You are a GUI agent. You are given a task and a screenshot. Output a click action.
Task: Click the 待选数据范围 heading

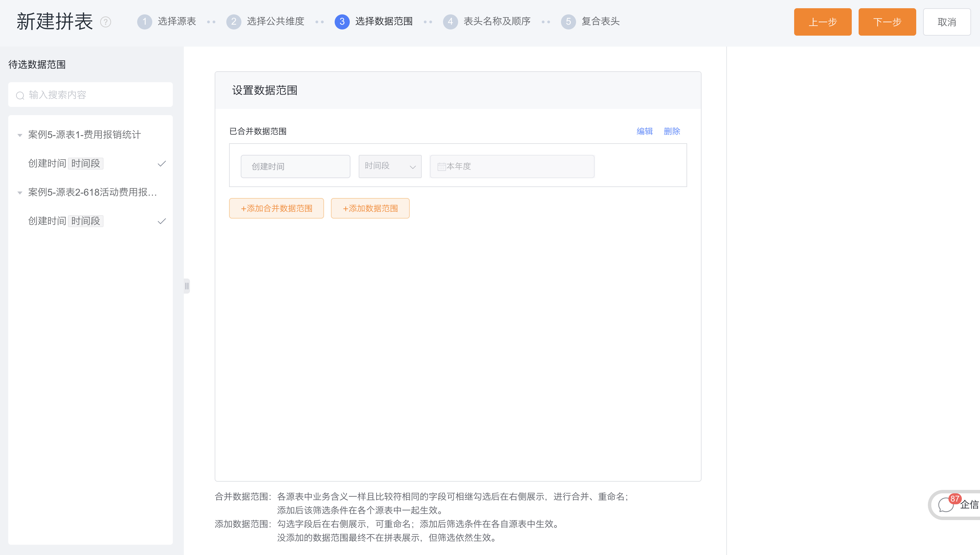(37, 64)
